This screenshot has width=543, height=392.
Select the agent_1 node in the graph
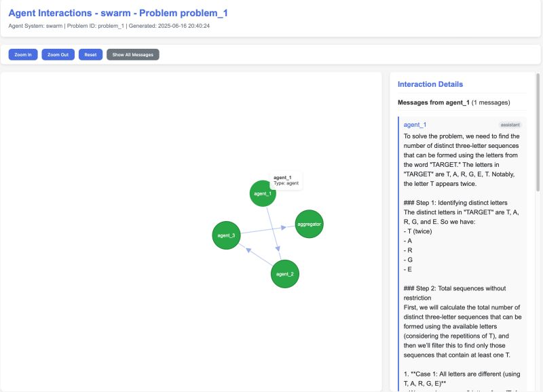[261, 193]
